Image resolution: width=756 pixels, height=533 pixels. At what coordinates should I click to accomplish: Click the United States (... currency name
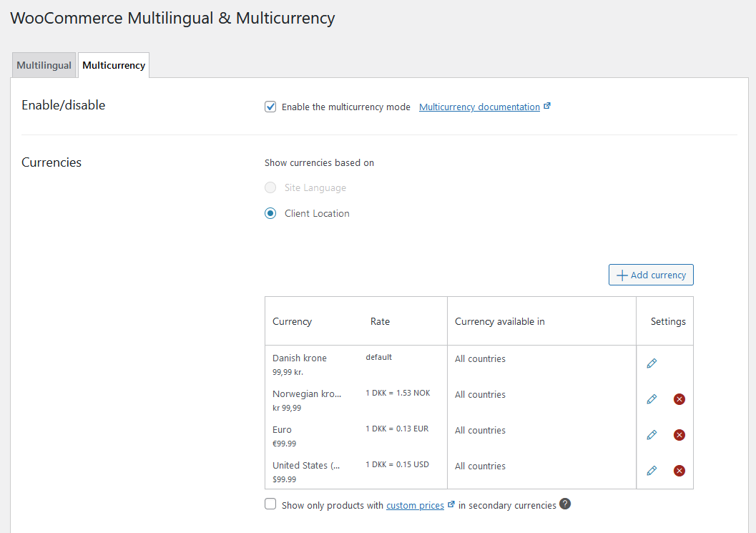click(x=306, y=466)
